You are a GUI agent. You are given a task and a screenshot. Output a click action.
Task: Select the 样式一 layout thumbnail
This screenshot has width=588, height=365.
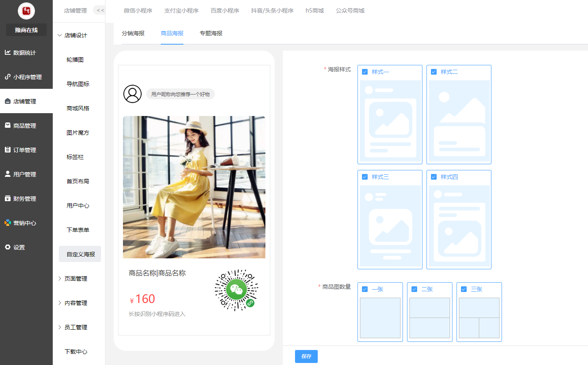pos(390,121)
